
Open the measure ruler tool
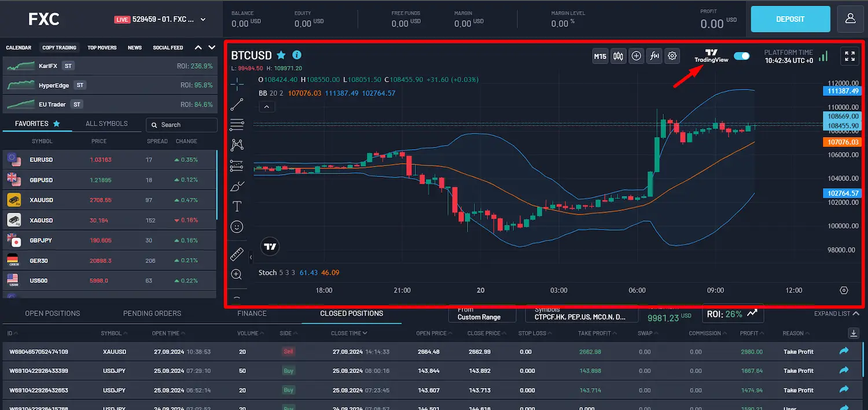(x=237, y=253)
